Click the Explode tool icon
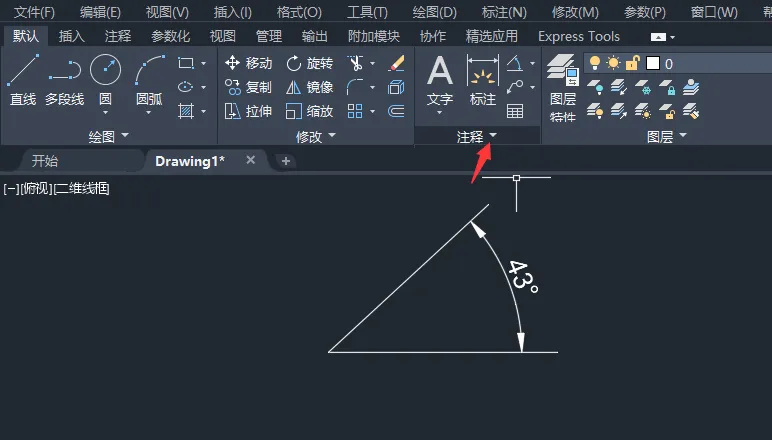 tap(396, 87)
